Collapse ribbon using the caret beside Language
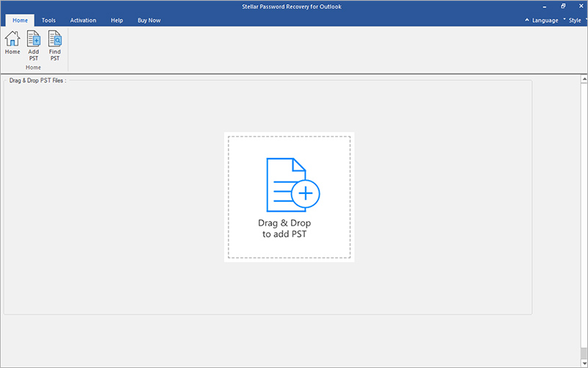 (x=527, y=20)
